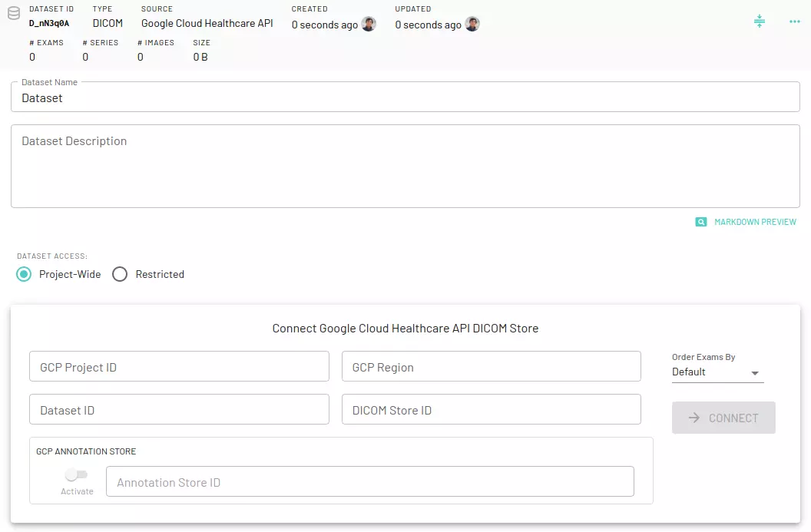This screenshot has height=532, width=811.
Task: Open the three-dot overflow menu
Action: (x=795, y=21)
